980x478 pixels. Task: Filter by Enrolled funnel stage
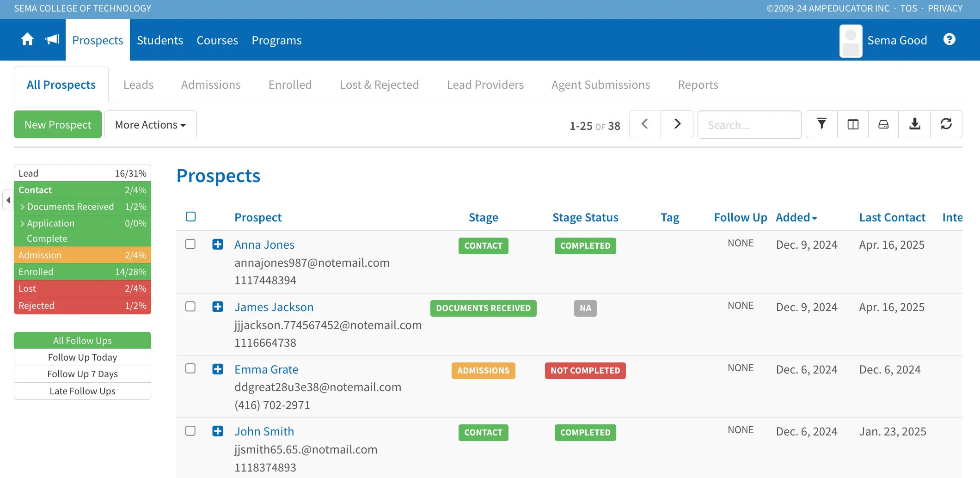click(82, 272)
